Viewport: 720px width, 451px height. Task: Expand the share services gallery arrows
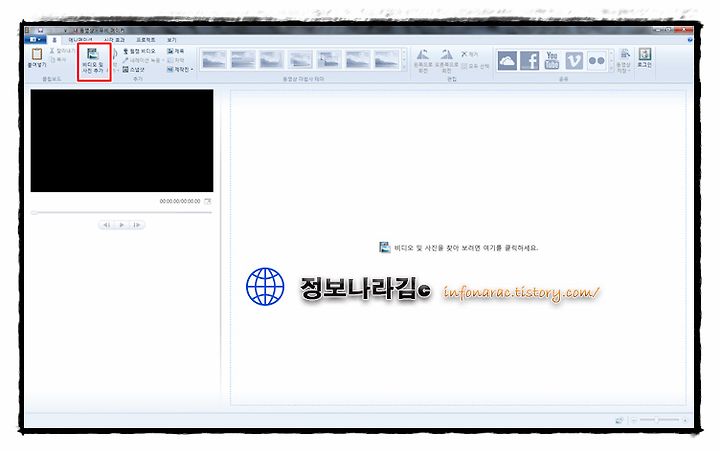point(611,61)
